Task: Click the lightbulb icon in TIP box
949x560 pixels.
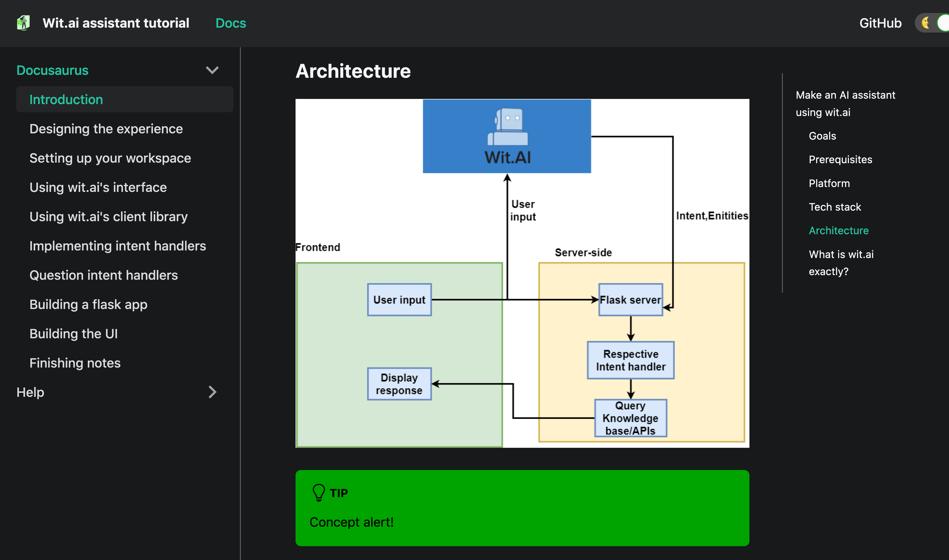Action: [319, 493]
